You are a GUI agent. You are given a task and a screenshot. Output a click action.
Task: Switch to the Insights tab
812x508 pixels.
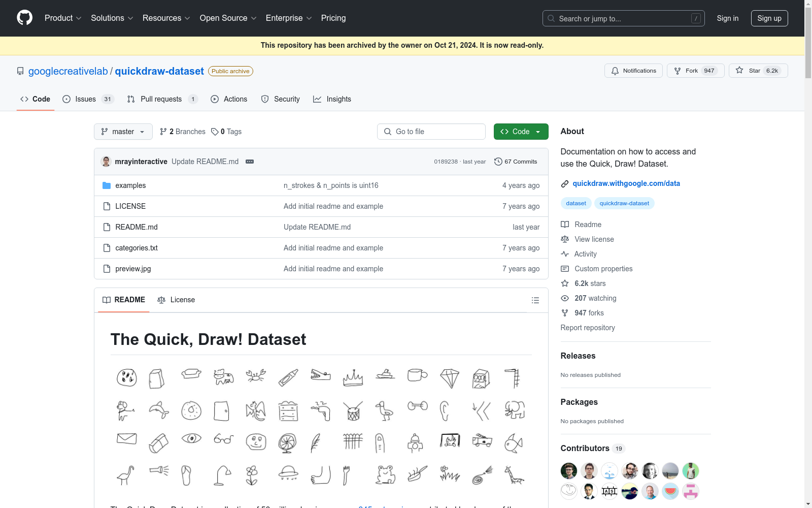(332, 99)
